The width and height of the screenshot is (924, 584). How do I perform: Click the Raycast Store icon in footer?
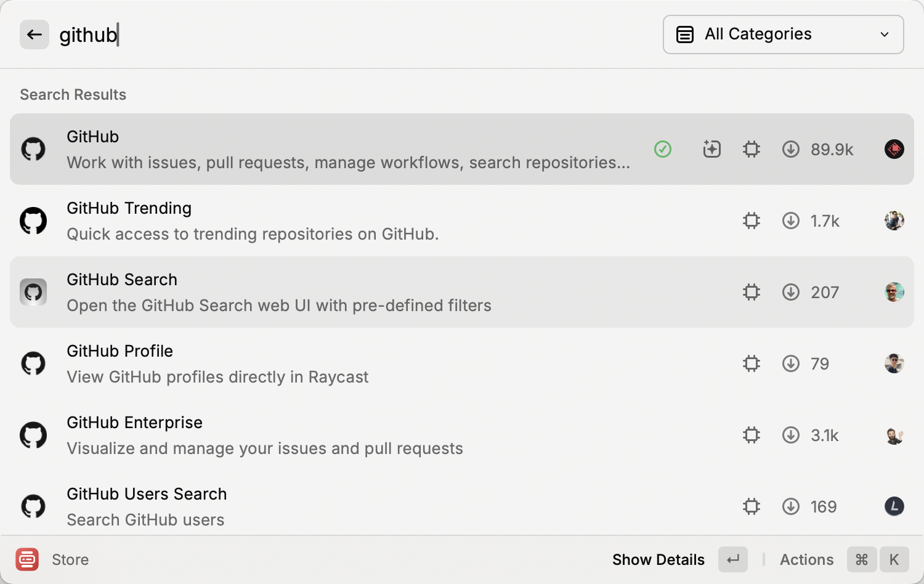[x=27, y=559]
